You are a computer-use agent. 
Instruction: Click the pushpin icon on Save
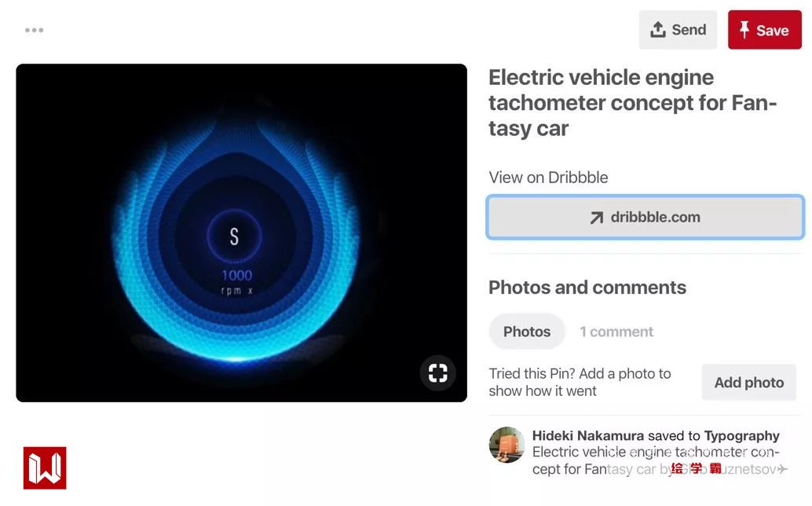(x=744, y=30)
